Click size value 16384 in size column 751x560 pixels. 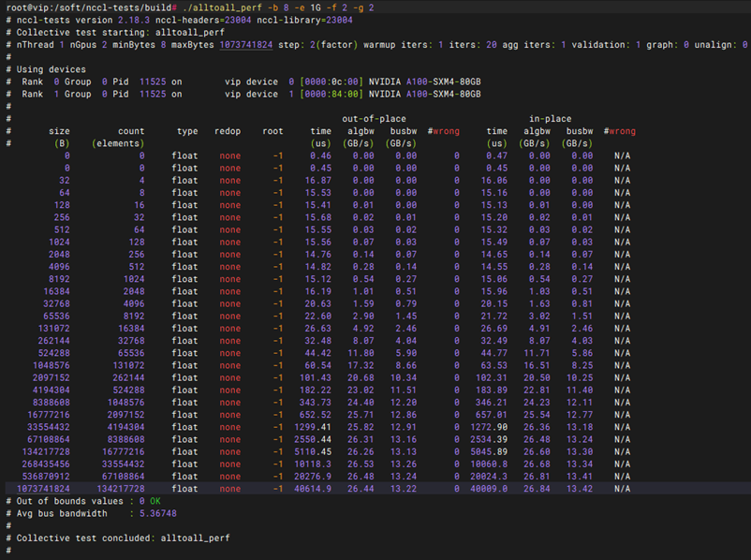coord(56,292)
